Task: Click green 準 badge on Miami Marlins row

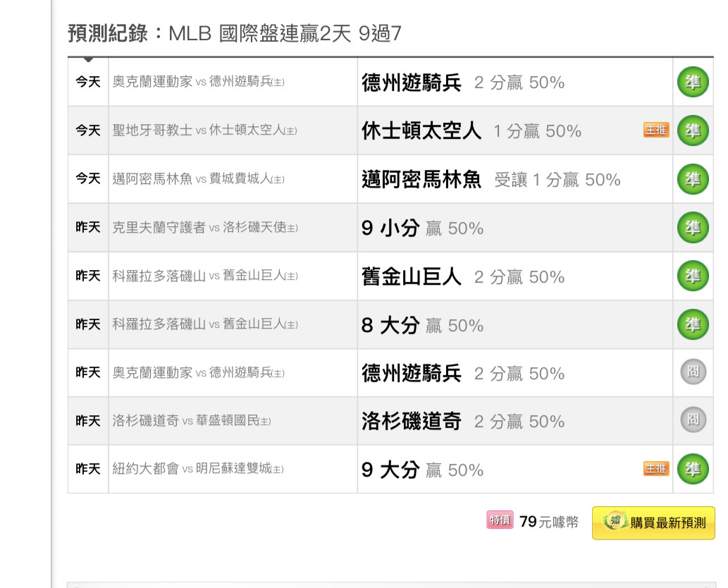Action: pos(693,179)
